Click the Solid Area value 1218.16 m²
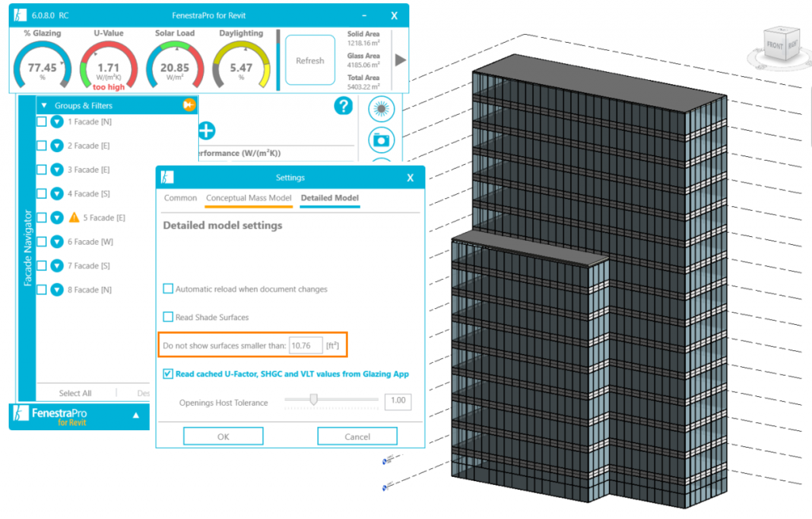The height and width of the screenshot is (519, 812). pos(363,44)
